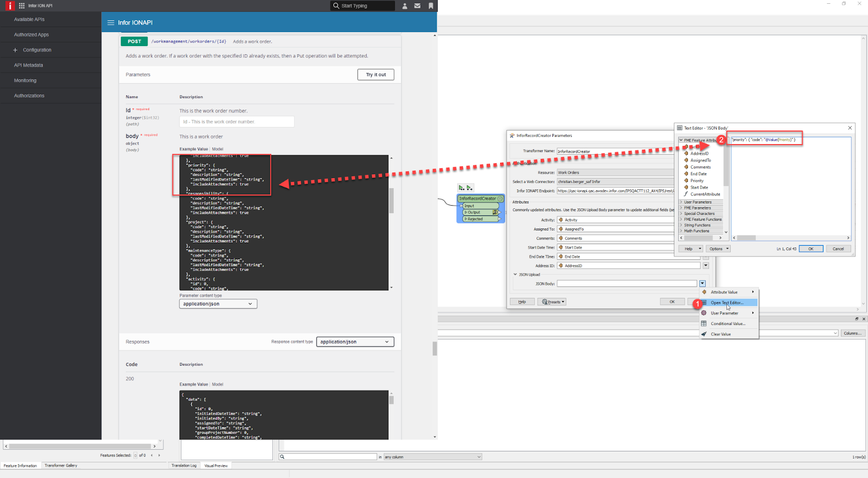
Task: Click the Configuration plus icon
Action: tap(15, 50)
